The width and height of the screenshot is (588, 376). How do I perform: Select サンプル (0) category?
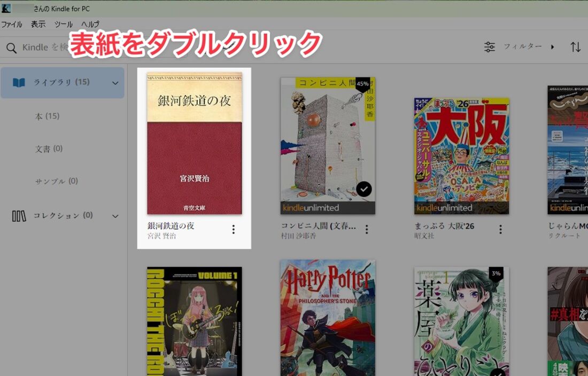56,181
